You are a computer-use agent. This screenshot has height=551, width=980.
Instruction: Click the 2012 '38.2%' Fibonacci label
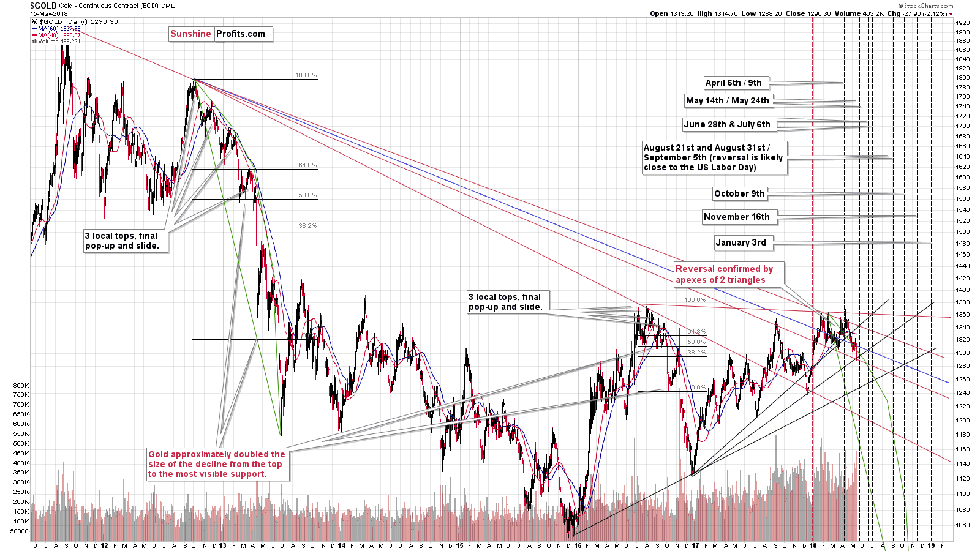(307, 226)
